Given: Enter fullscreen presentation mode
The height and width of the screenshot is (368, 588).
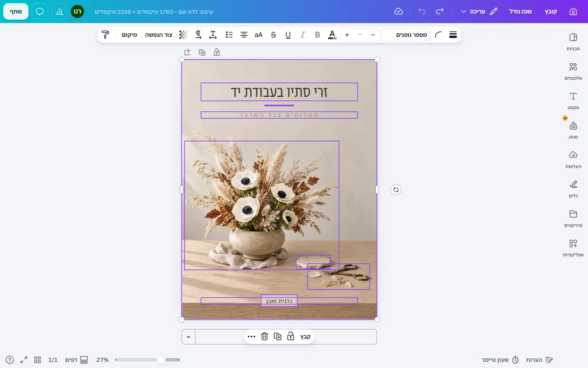Looking at the screenshot, I should tap(24, 360).
